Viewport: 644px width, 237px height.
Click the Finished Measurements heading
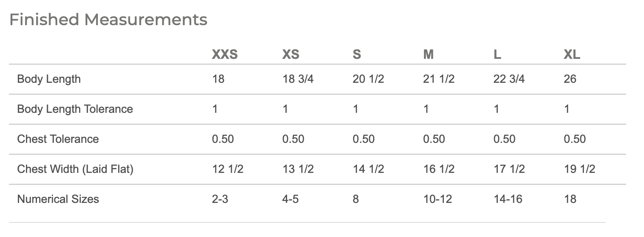pos(108,19)
